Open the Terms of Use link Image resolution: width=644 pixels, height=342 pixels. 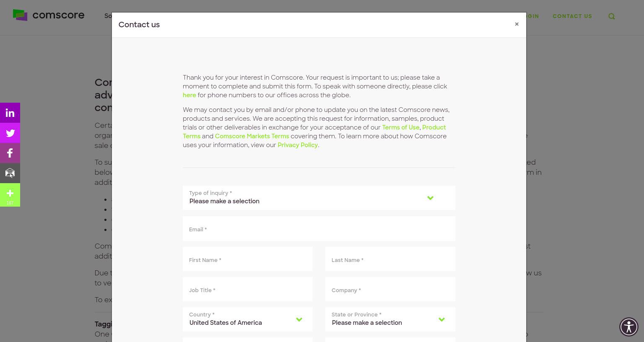400,127
